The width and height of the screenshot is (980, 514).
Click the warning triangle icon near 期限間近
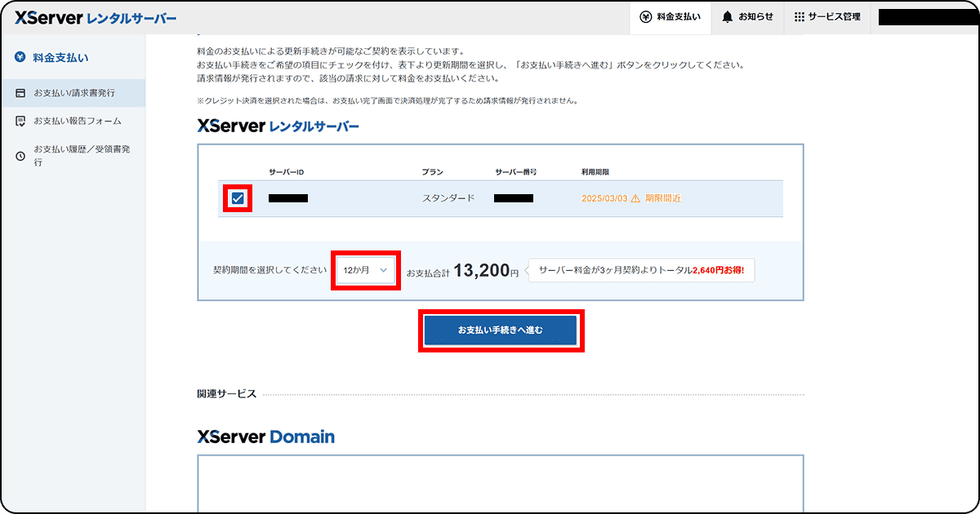point(635,198)
